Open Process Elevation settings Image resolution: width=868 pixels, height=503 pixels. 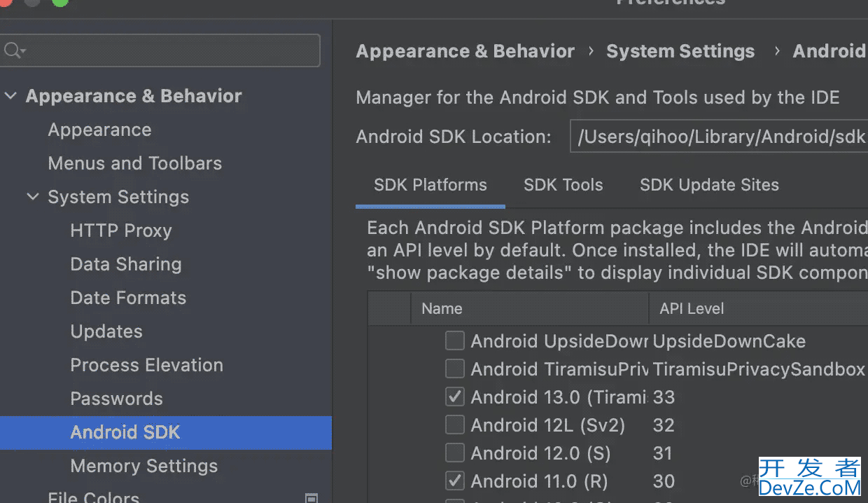[146, 365]
